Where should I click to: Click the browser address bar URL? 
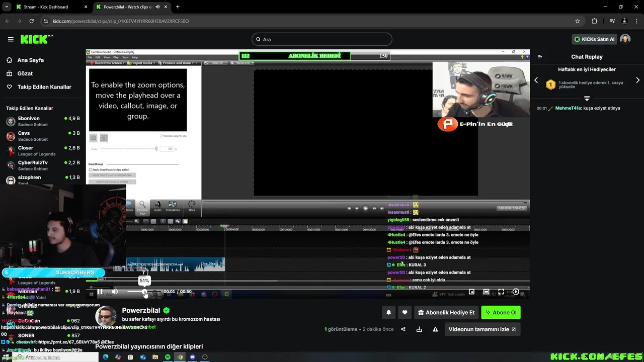click(x=121, y=21)
